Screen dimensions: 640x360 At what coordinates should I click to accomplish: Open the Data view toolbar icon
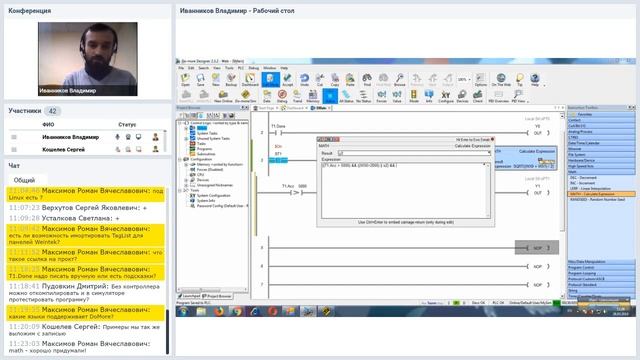pos(267,96)
